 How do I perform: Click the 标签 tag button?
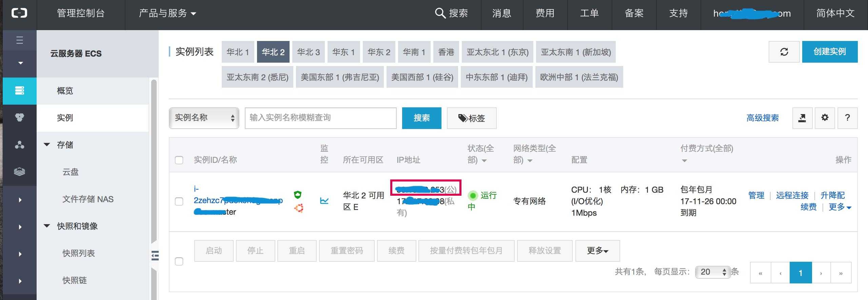point(472,118)
